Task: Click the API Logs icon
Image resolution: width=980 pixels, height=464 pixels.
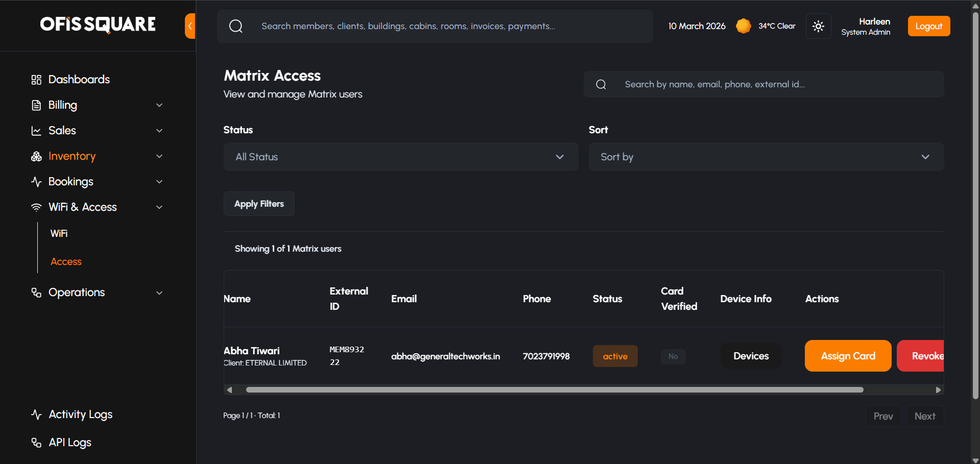Action: (x=36, y=443)
